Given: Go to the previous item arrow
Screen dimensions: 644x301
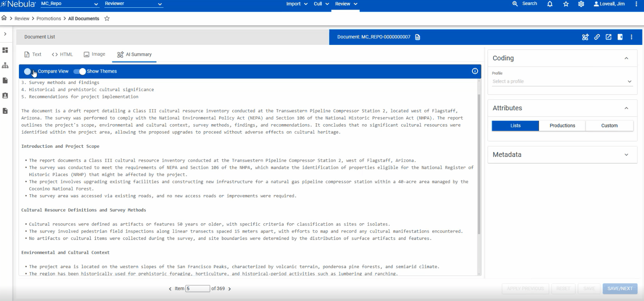Looking at the screenshot, I should coord(170,289).
